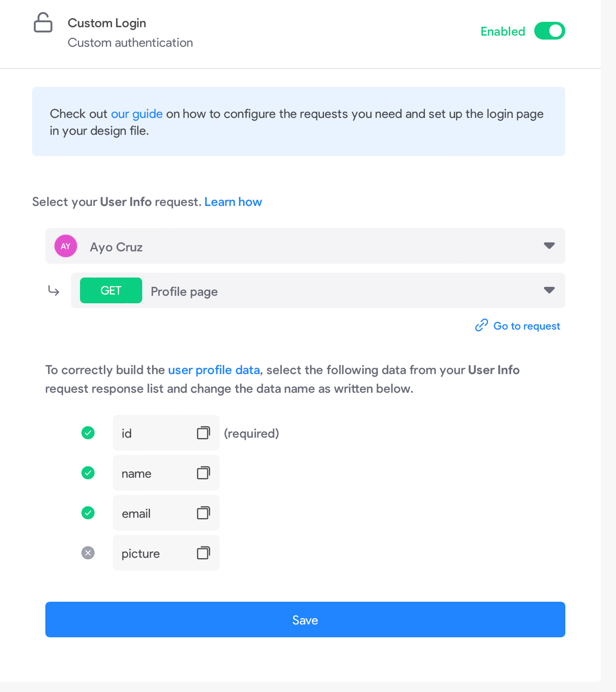
Task: Click the grey X status next to picture
Action: (88, 553)
